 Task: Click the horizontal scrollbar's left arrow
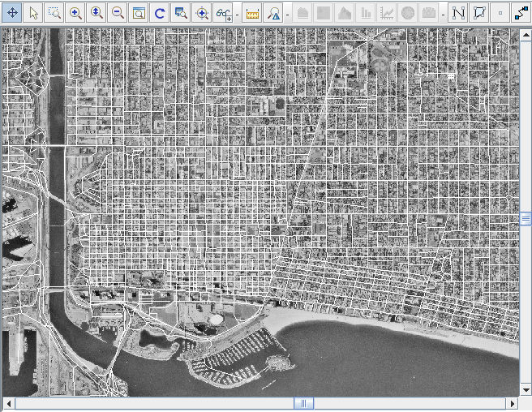7,403
